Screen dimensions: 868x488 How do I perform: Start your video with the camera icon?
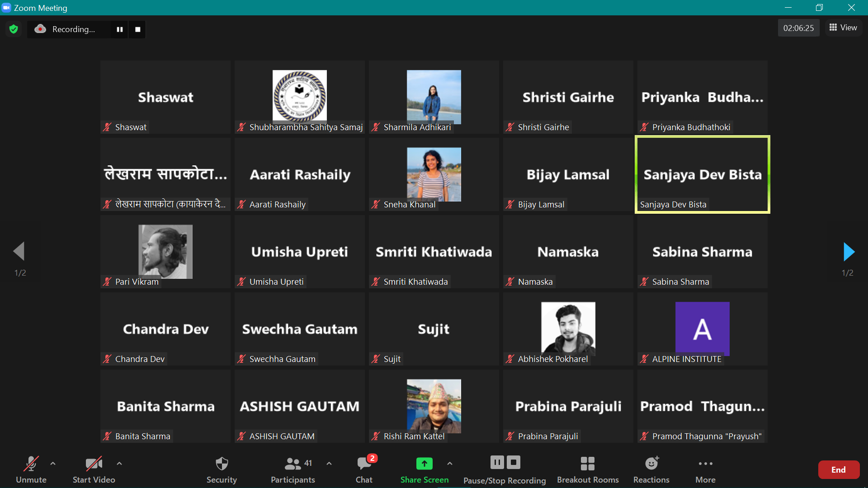(x=94, y=464)
